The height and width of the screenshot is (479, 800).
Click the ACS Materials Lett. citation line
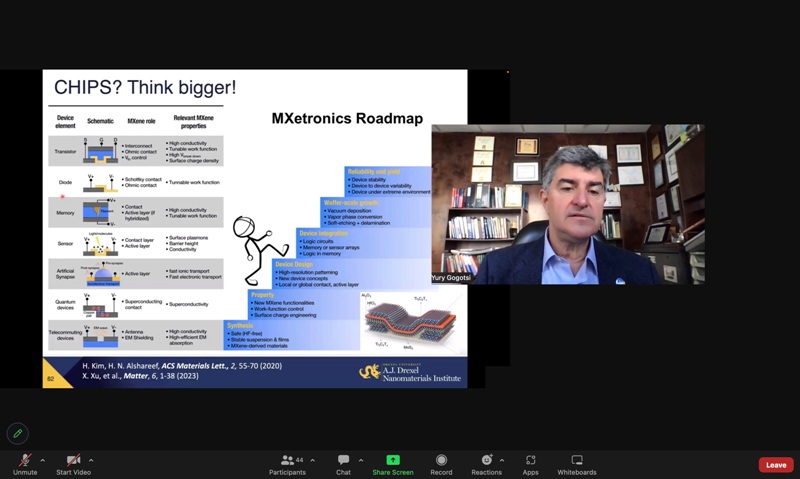pyautogui.click(x=182, y=366)
